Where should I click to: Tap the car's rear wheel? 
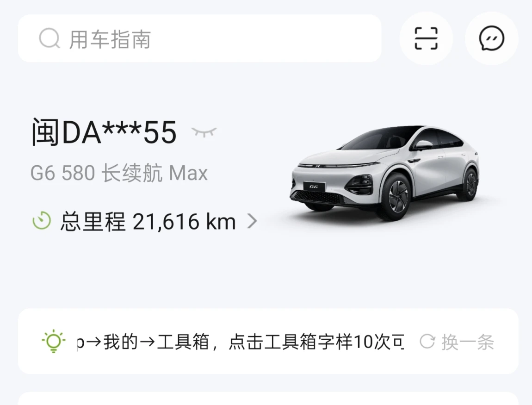click(x=470, y=185)
